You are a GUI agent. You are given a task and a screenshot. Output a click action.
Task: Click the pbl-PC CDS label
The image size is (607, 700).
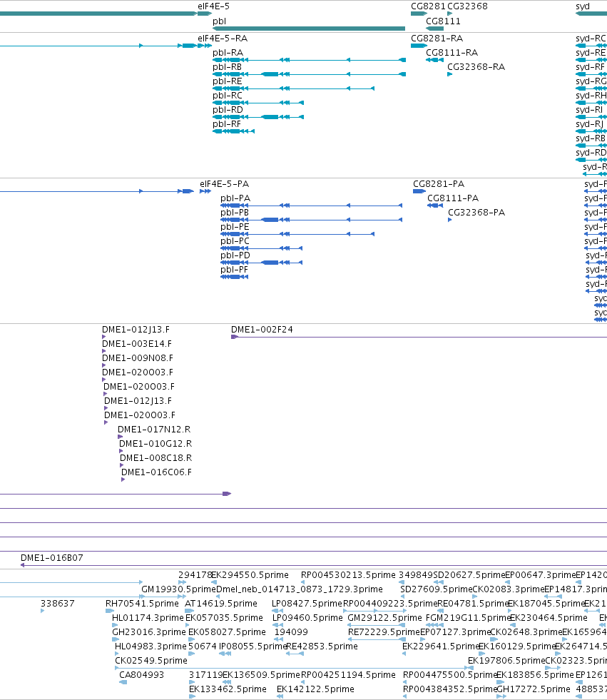point(235,241)
